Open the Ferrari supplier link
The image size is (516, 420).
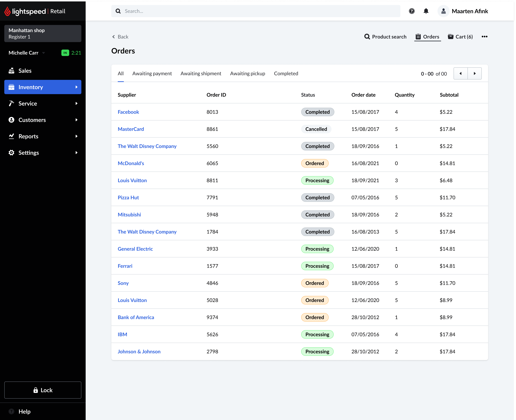[125, 266]
